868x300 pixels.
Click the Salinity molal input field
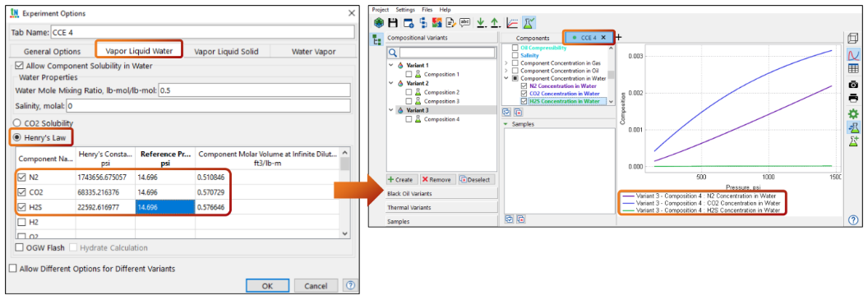point(208,105)
